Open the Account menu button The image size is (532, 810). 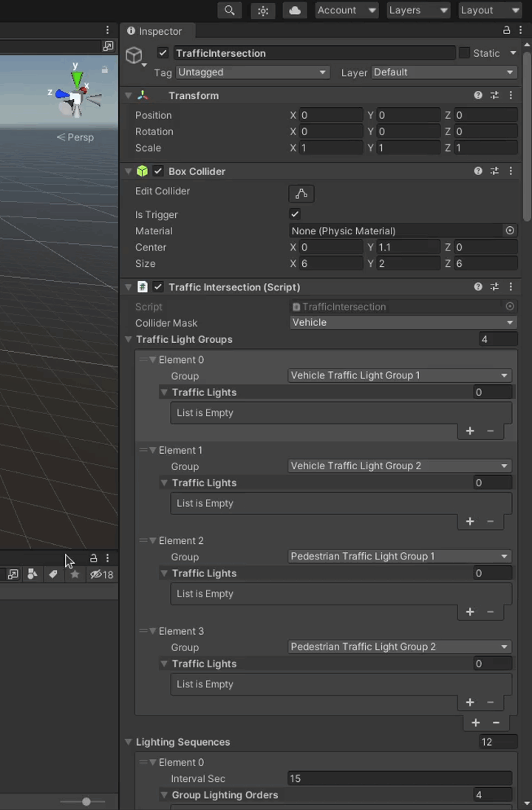coord(347,10)
